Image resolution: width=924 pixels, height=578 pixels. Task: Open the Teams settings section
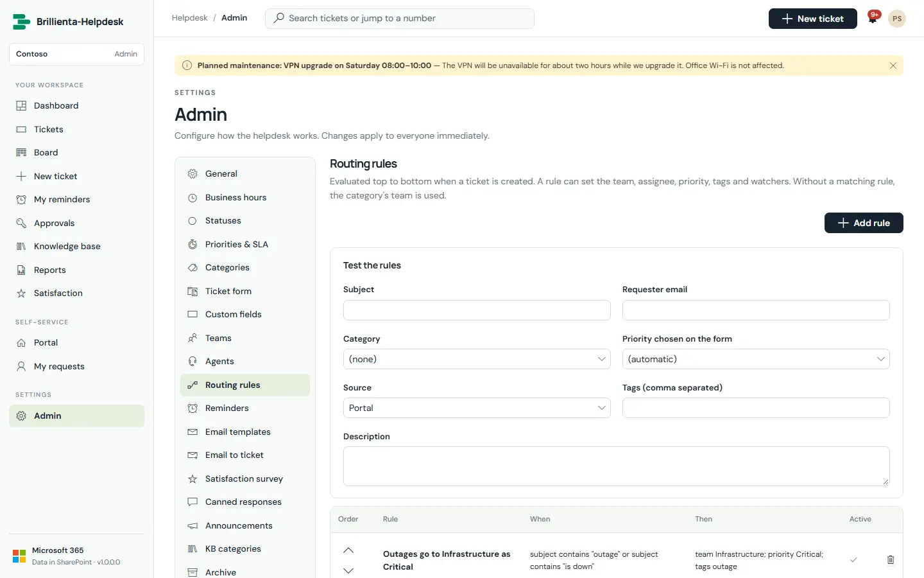pos(245,338)
